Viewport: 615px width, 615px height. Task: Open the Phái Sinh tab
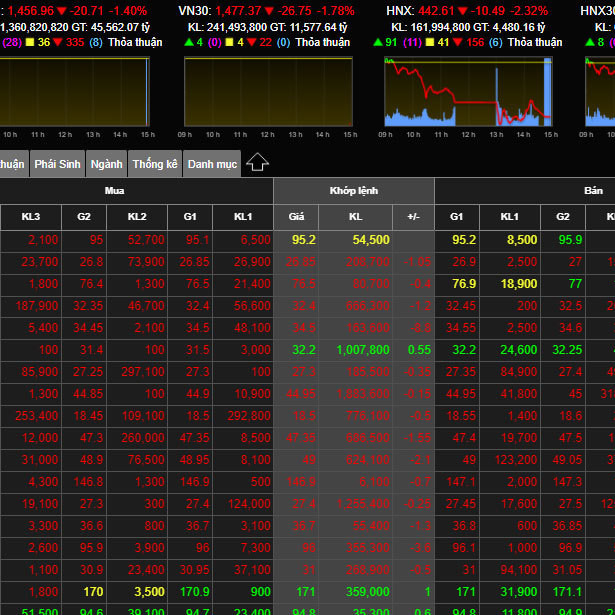(57, 164)
